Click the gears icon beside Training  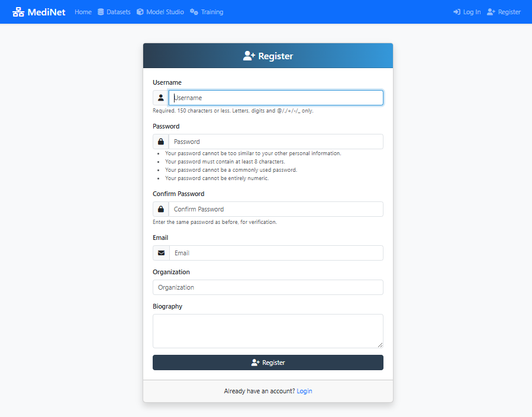coord(194,12)
